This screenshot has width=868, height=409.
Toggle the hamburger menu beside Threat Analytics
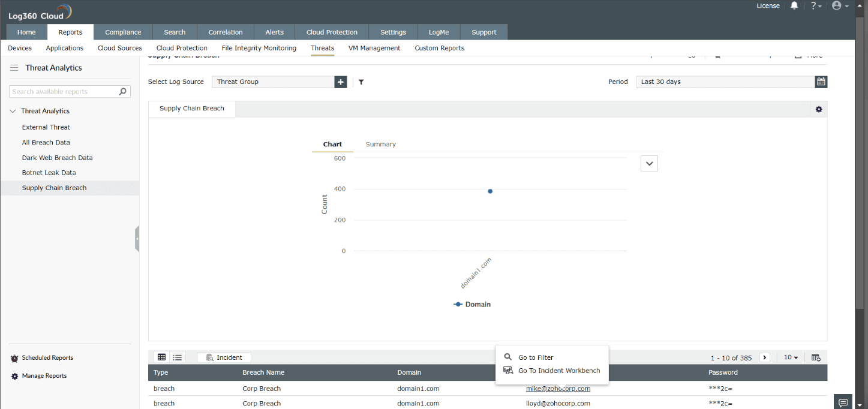click(x=14, y=68)
